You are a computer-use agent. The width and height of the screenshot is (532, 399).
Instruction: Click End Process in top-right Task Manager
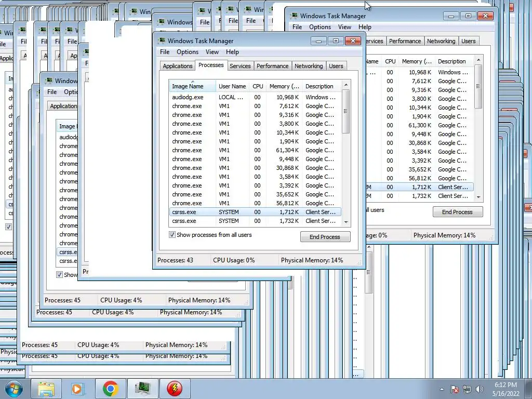coord(457,212)
